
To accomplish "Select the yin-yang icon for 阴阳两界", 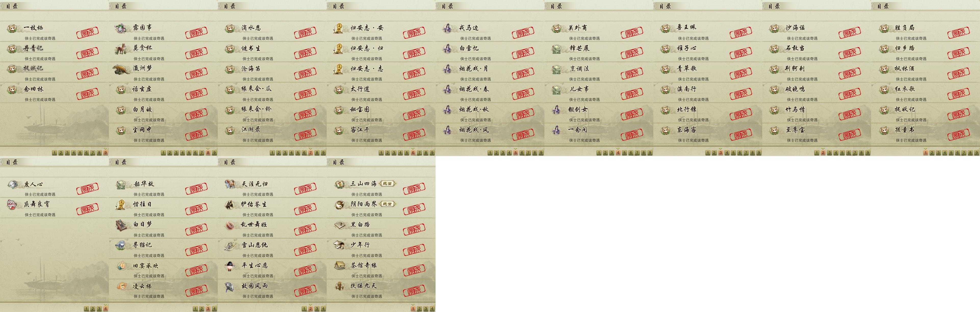I will click(339, 205).
